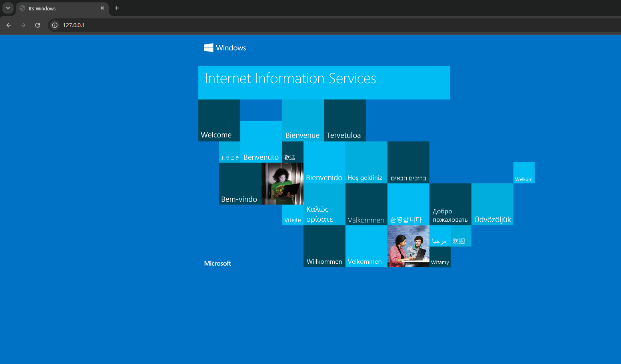Click the Witamy tile
621x364 pixels.
pos(440,257)
